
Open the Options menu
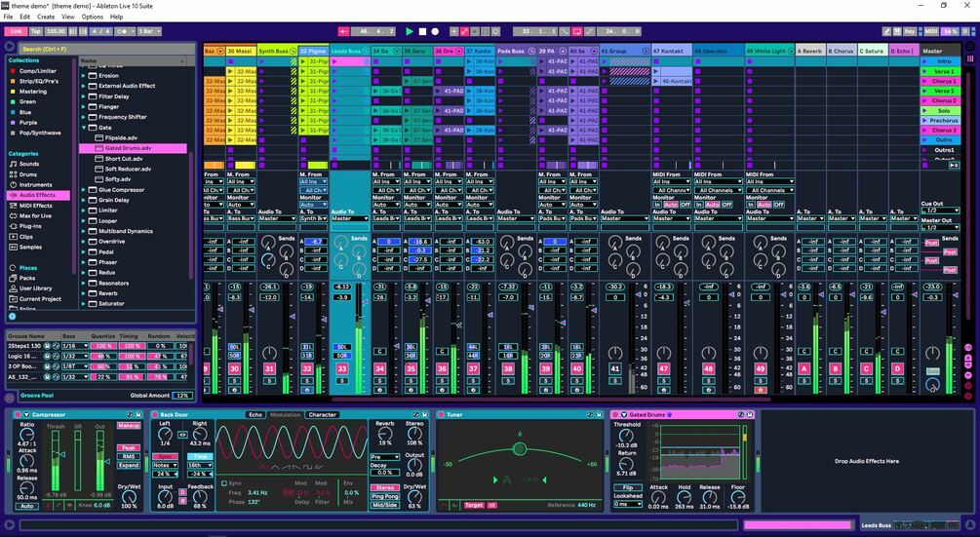[93, 17]
